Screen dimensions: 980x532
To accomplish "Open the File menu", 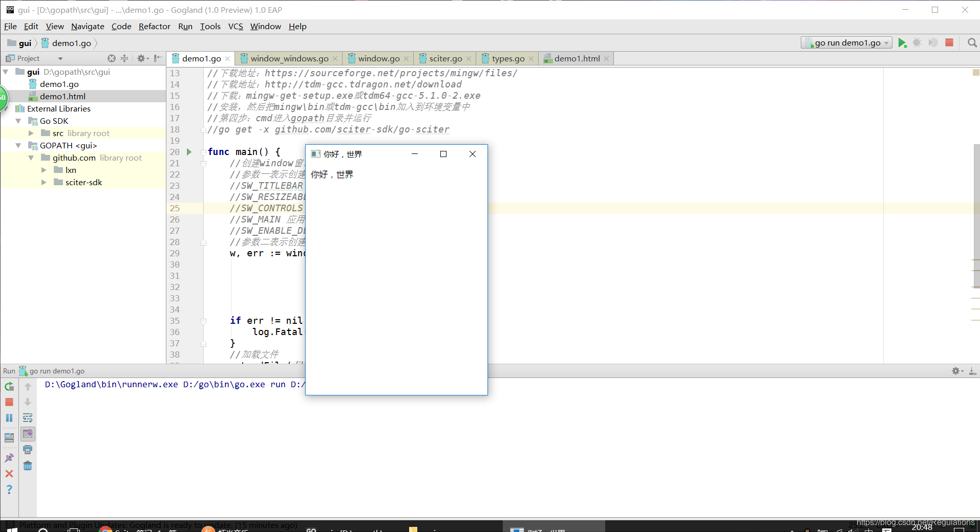I will coord(10,26).
